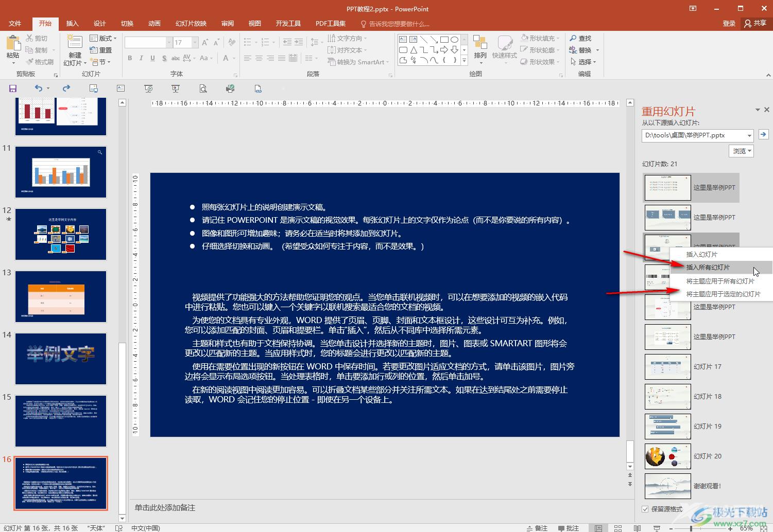773x532 pixels.
Task: Open the Layout dropdown
Action: (103, 38)
